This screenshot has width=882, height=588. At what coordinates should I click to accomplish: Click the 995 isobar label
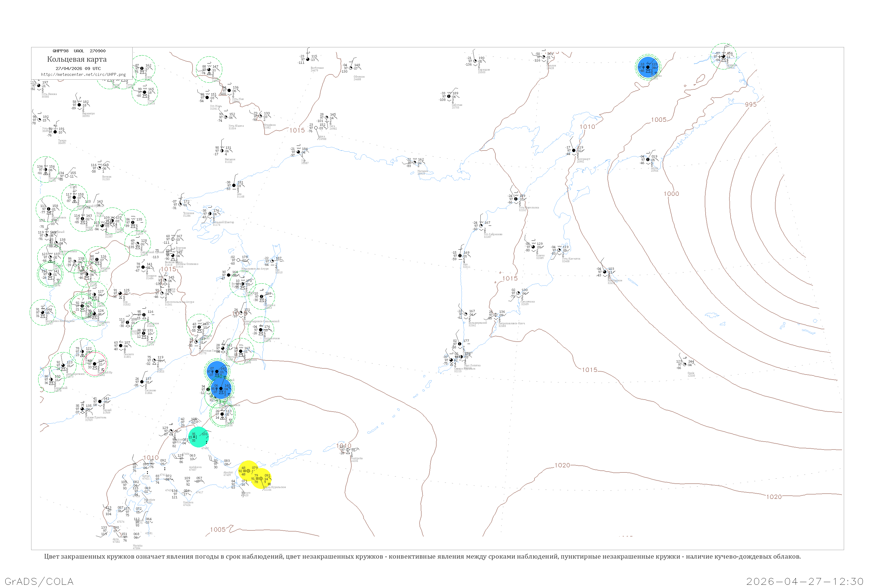point(750,105)
